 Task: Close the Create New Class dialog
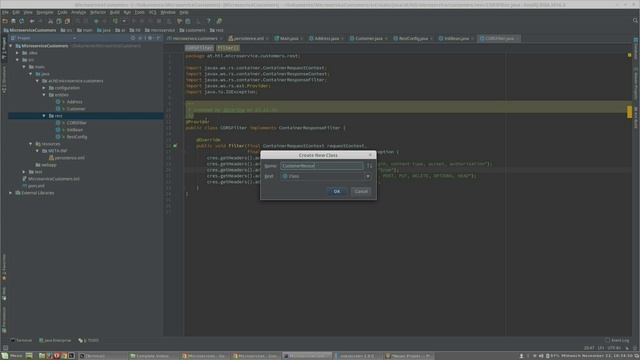tap(371, 155)
